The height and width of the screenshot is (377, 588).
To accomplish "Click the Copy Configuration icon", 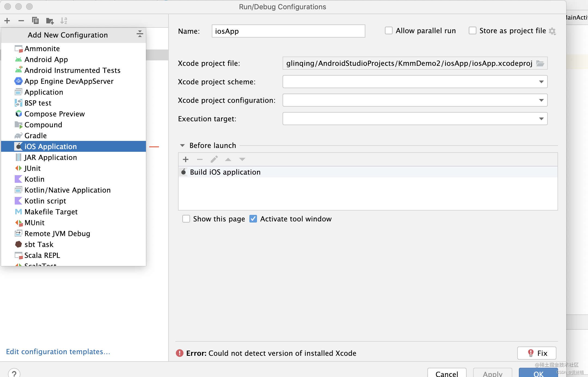I will 35,21.
